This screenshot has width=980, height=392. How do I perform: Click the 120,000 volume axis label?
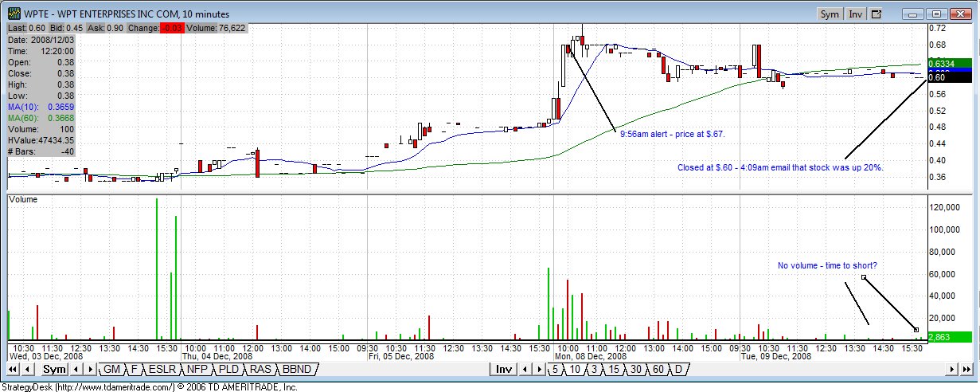click(x=944, y=207)
